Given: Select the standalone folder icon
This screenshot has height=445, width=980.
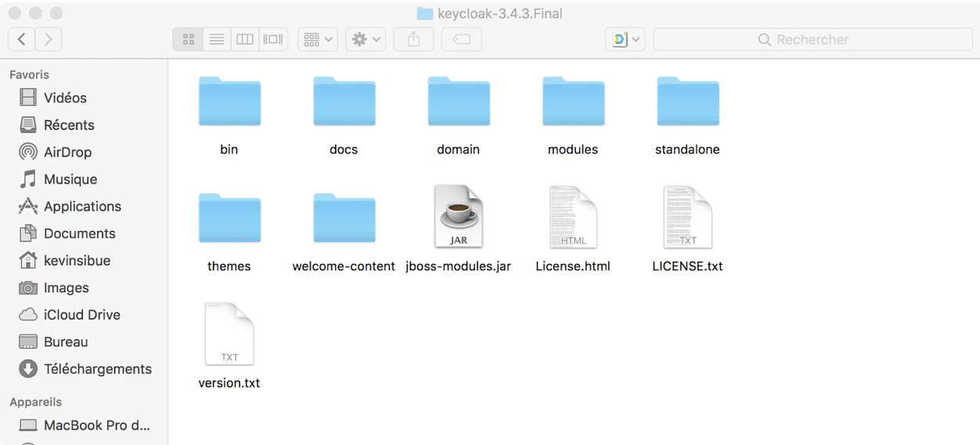Looking at the screenshot, I should (x=688, y=101).
